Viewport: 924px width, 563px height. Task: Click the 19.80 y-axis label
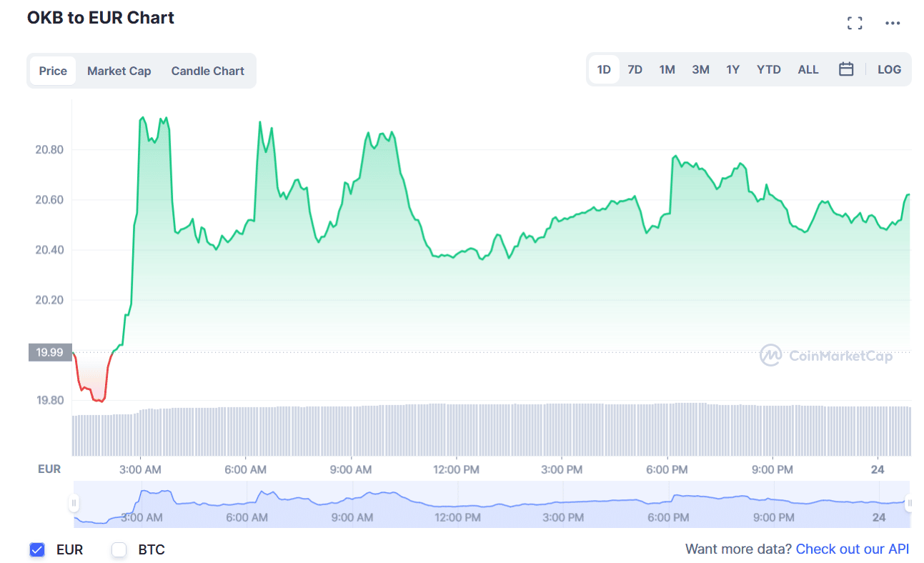pyautogui.click(x=49, y=400)
